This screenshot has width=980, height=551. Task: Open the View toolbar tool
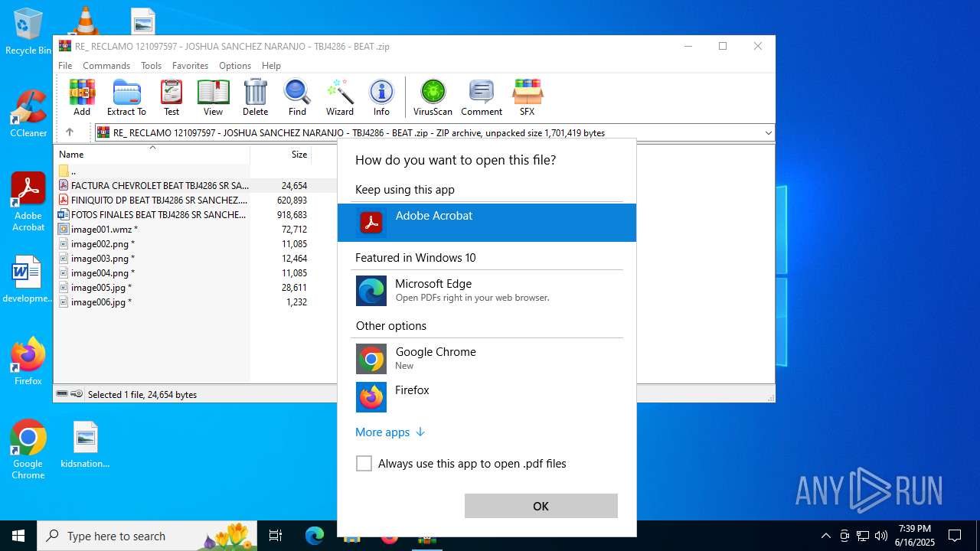click(x=213, y=97)
